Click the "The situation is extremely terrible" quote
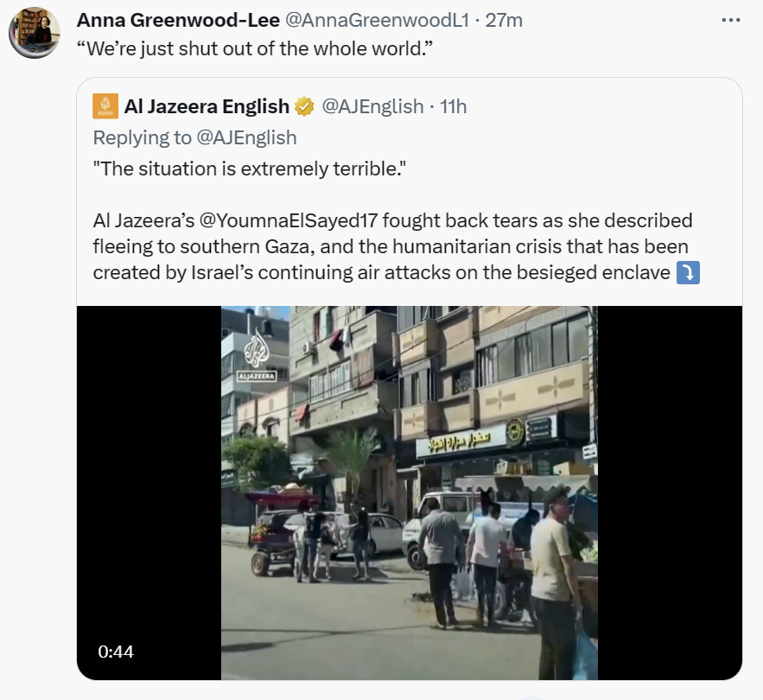 pos(250,169)
